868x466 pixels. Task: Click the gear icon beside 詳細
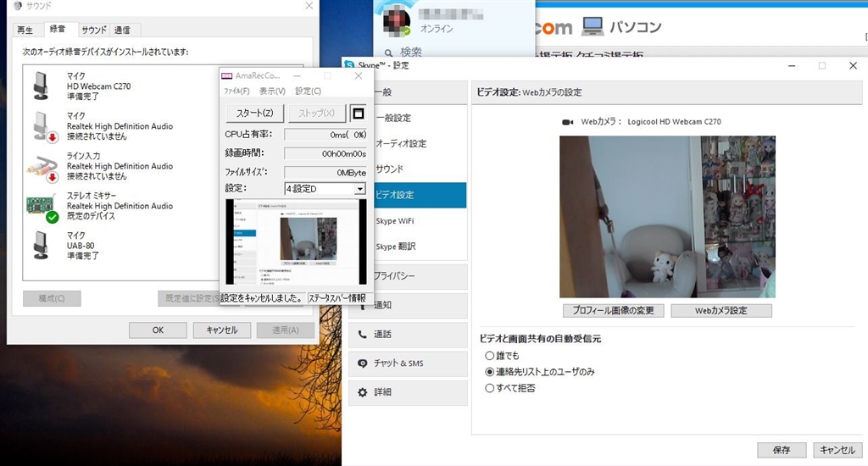(x=362, y=392)
